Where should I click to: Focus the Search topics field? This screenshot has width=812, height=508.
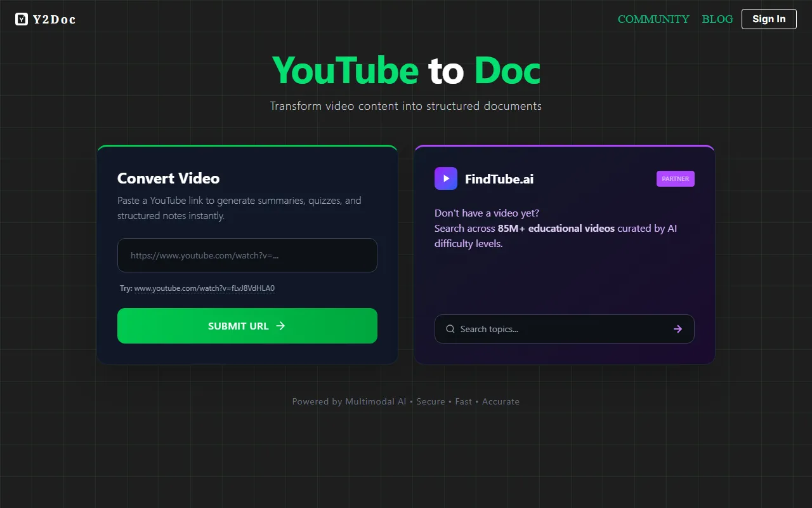coord(558,329)
